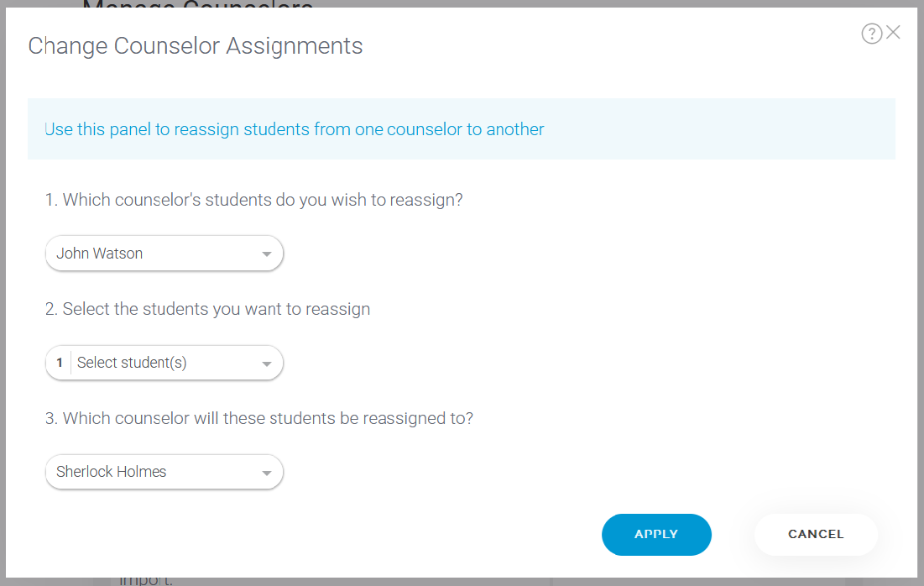Close the Change Counselor Assignments dialog
924x586 pixels.
(893, 33)
